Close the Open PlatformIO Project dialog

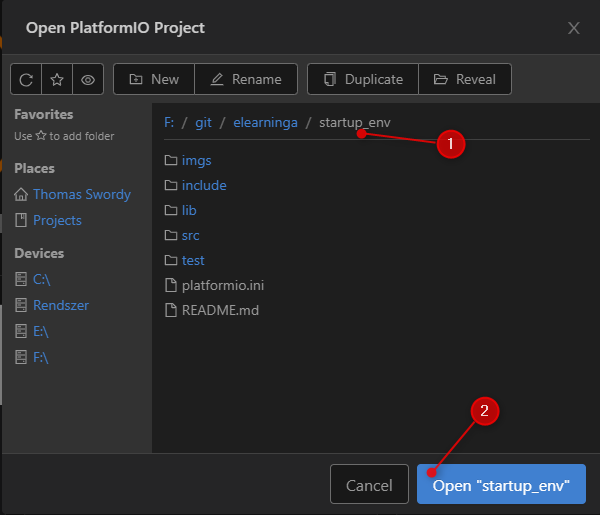574,28
